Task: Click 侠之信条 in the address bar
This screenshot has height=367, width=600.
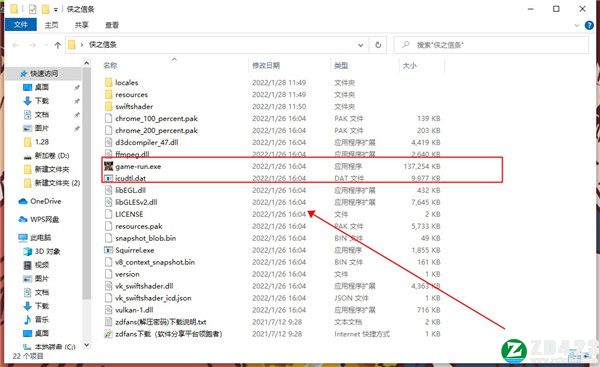Action: (x=103, y=45)
